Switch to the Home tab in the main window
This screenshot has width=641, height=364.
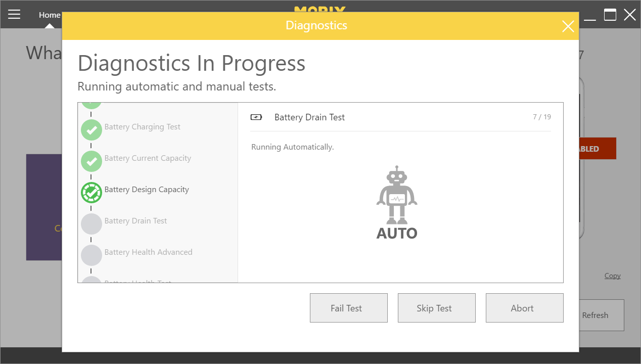50,15
